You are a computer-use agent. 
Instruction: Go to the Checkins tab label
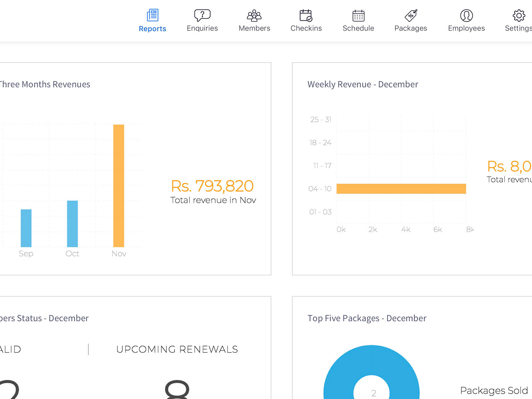306,28
